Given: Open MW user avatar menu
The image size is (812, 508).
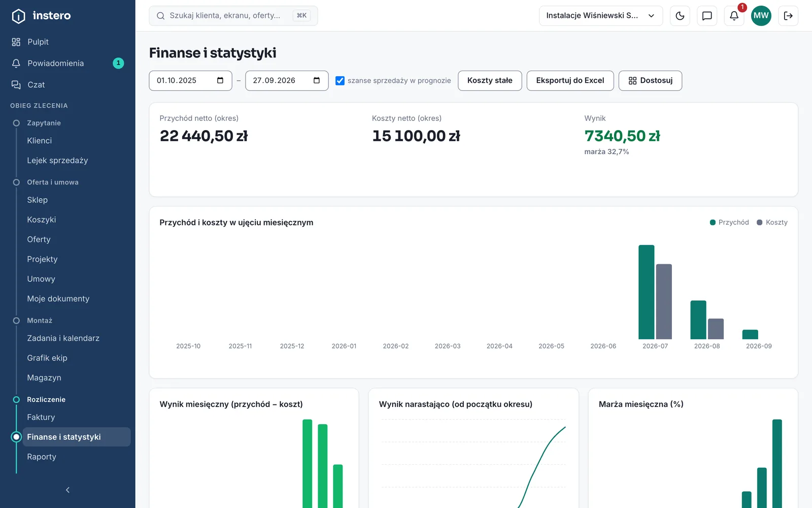Looking at the screenshot, I should [761, 16].
